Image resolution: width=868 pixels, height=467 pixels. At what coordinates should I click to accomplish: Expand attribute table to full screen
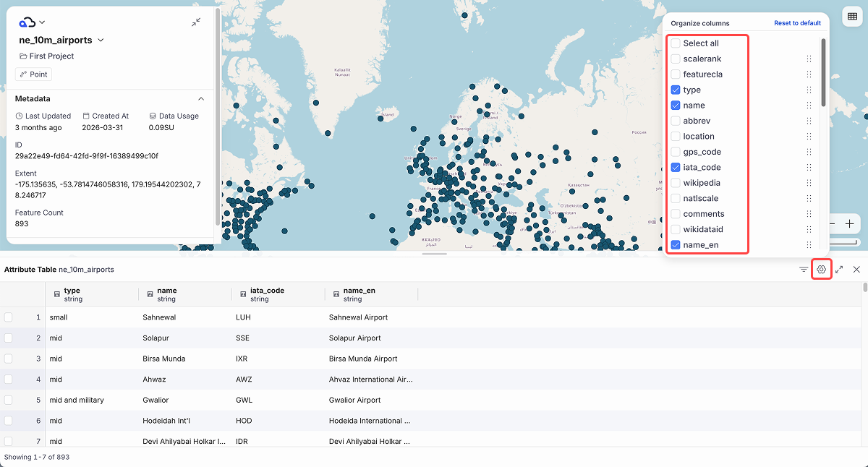click(839, 270)
